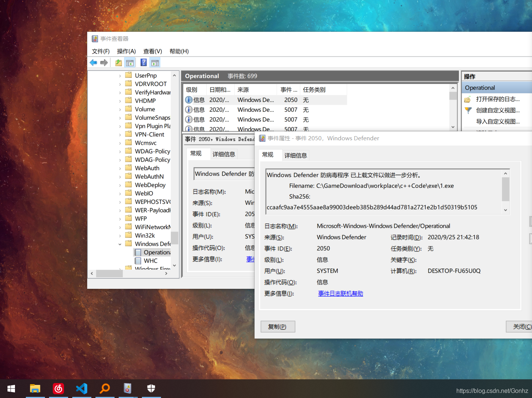Click 导入自定义视图... action
The height and width of the screenshot is (398, 532).
[498, 122]
